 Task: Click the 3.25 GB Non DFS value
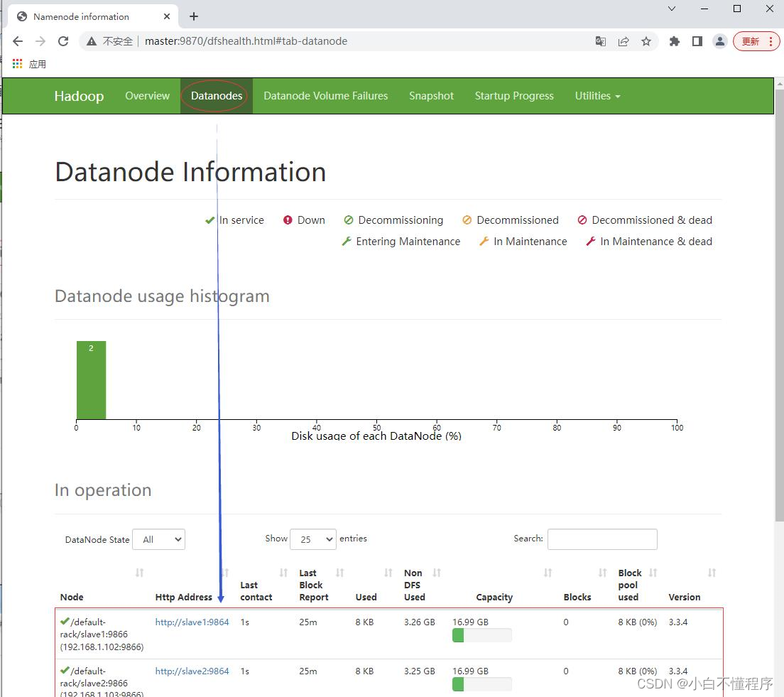420,671
